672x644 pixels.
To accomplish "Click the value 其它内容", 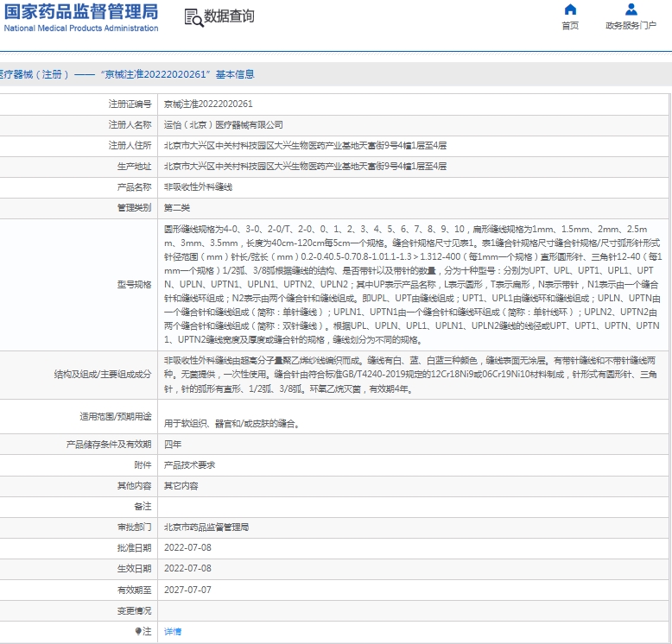I will pos(181,486).
